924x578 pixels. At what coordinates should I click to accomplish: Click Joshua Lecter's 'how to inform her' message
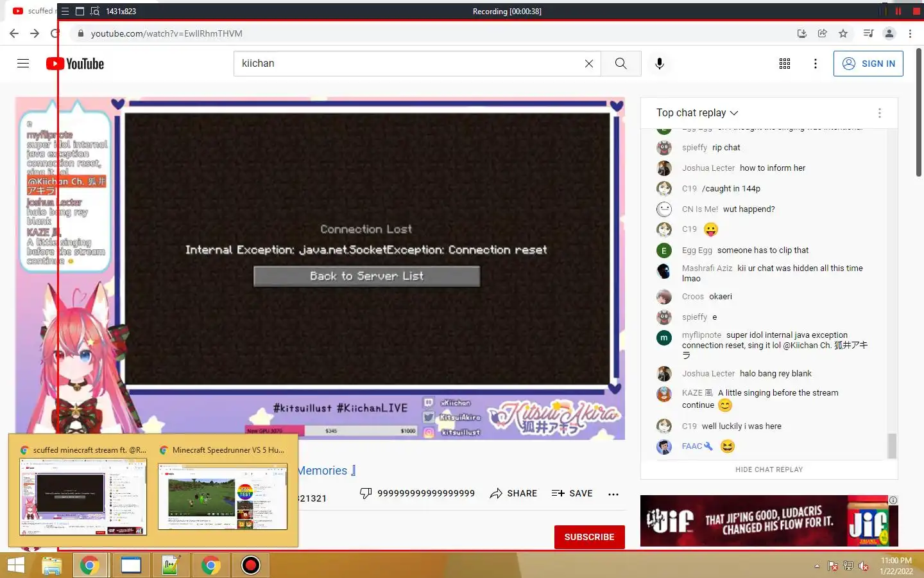pyautogui.click(x=773, y=168)
